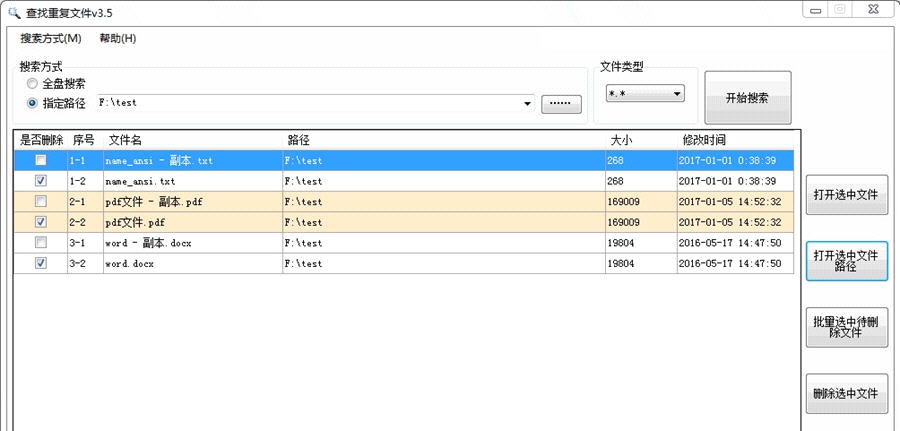Uncheck the box for row 1-2

41,181
